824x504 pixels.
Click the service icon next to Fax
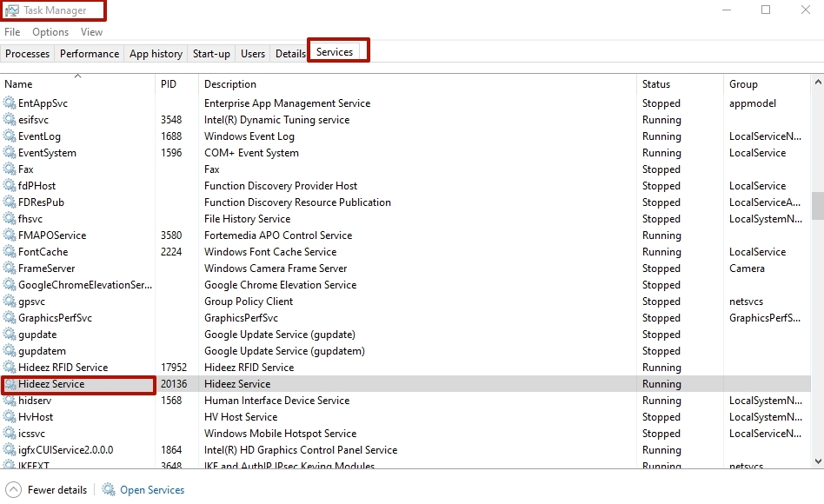[10, 169]
